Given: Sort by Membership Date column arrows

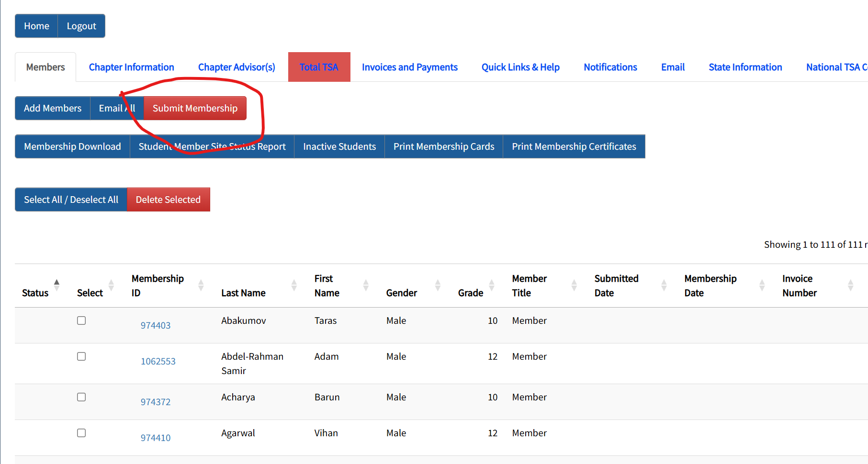Looking at the screenshot, I should pyautogui.click(x=762, y=286).
